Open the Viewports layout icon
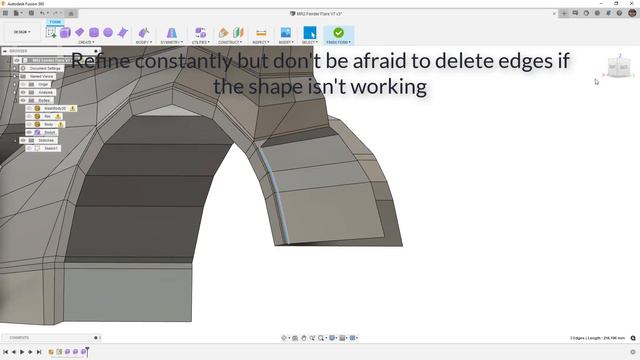Viewport: 640px width, 360px height. point(353,338)
